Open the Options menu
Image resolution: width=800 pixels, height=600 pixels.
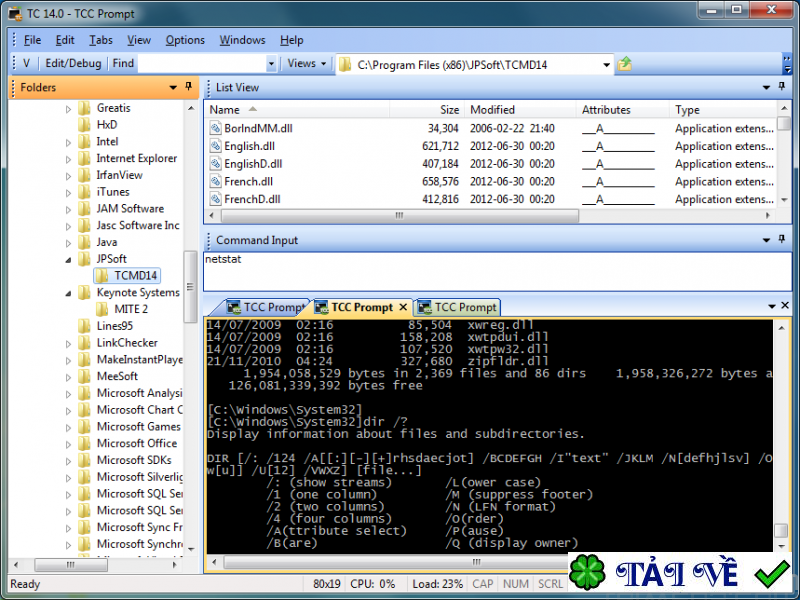[185, 40]
